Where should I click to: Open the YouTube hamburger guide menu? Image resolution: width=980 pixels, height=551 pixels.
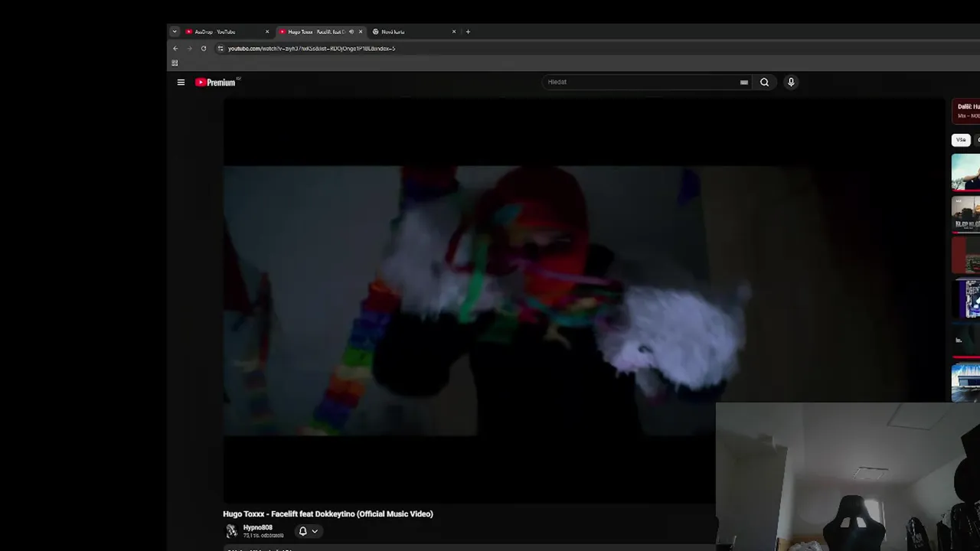coord(181,82)
